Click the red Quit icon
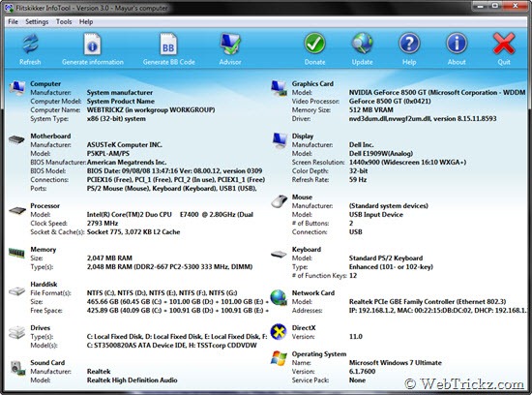Screen dimensions: 532x395 click(504, 44)
